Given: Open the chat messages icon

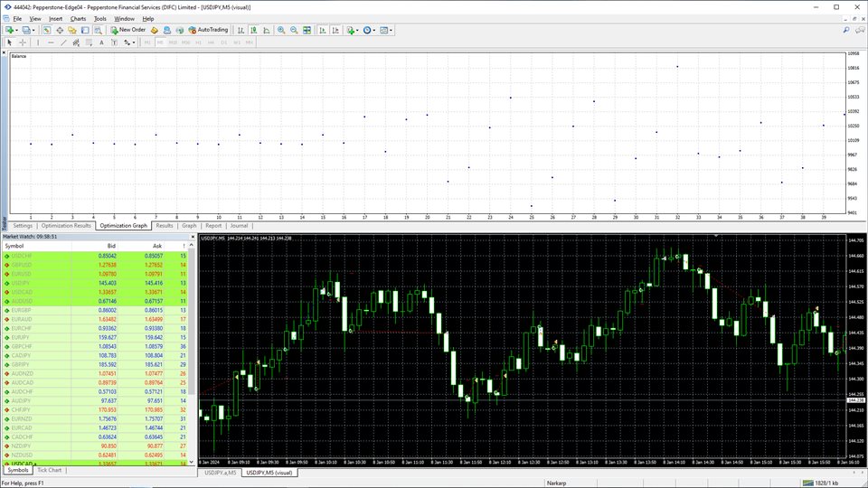Looking at the screenshot, I should coord(860,30).
